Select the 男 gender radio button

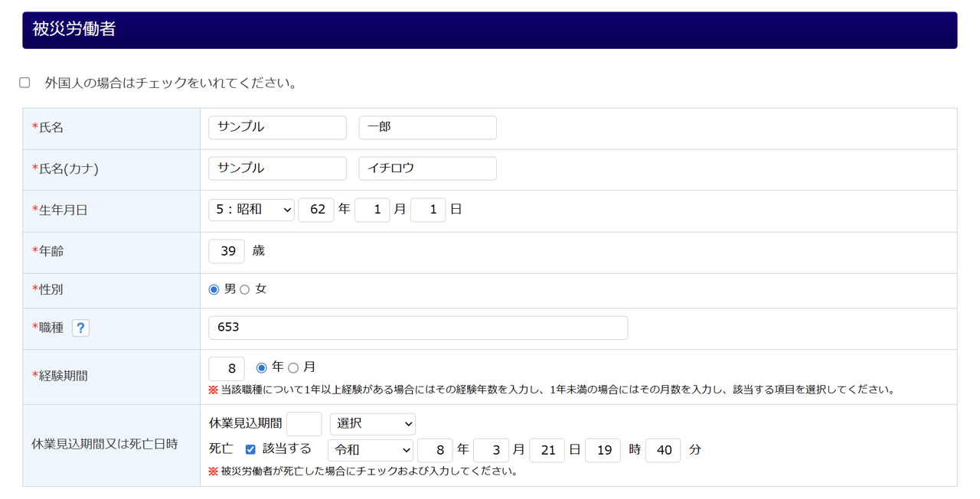[x=214, y=289]
